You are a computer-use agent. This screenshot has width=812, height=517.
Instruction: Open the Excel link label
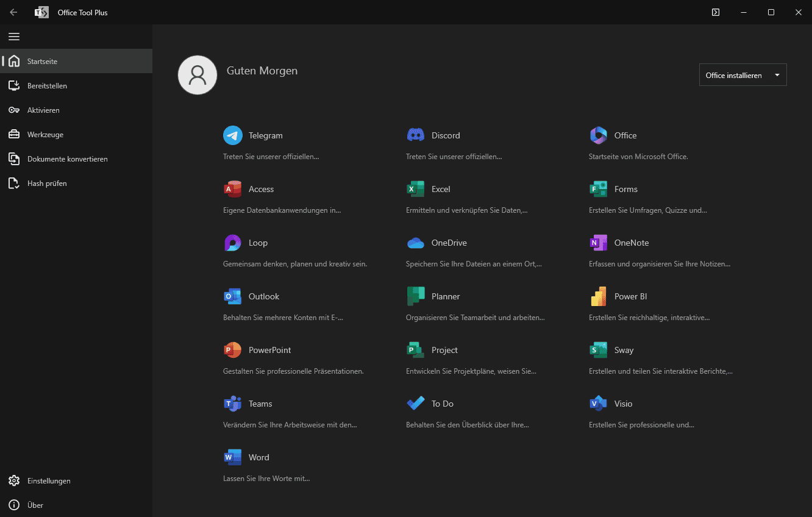coord(441,189)
